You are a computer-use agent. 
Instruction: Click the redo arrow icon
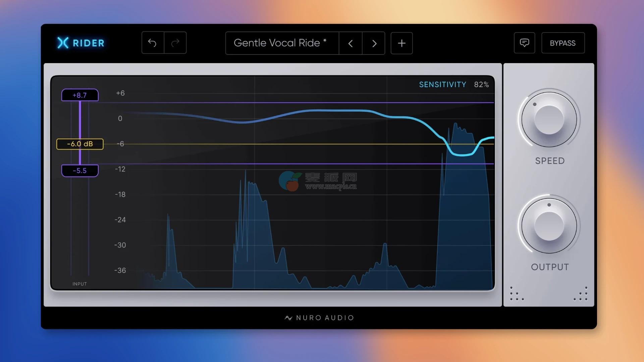coord(175,43)
